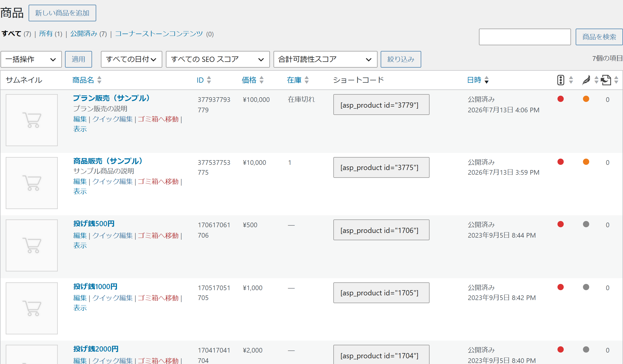Viewport: 623px width, 364px height.
Task: Click the shortcode field for product 1706
Action: [x=381, y=230]
